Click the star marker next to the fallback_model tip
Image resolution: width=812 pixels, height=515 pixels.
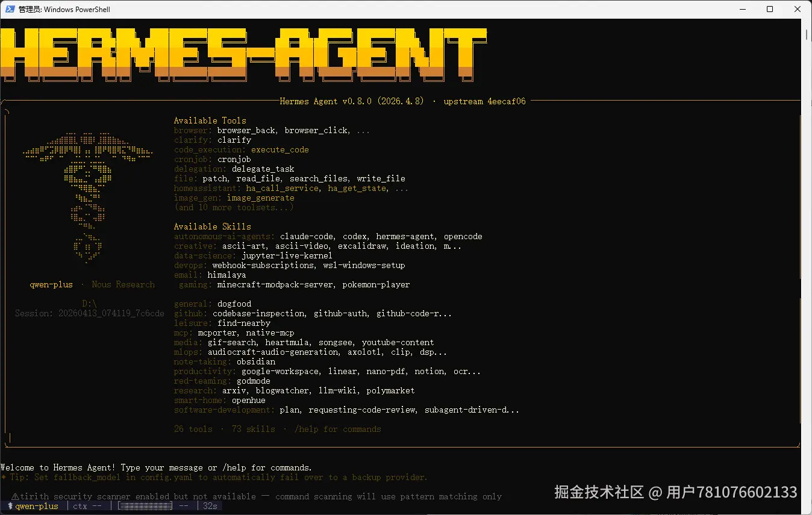[x=5, y=477]
